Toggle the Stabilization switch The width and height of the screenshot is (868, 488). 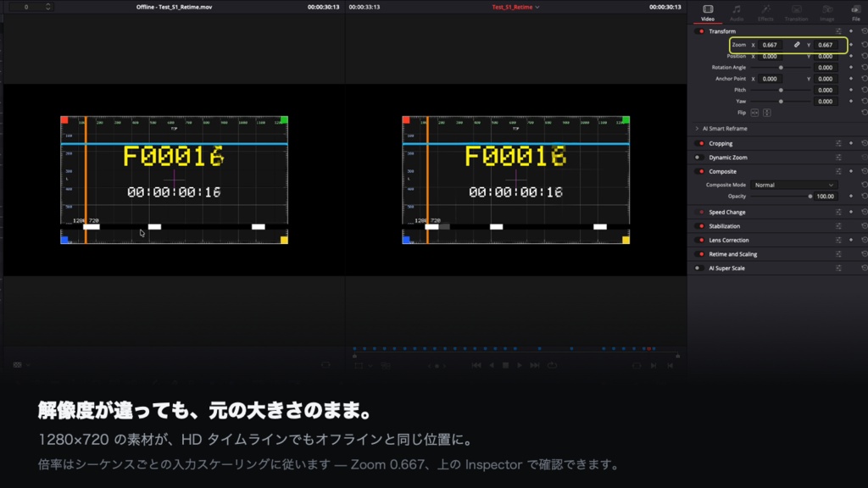click(700, 226)
